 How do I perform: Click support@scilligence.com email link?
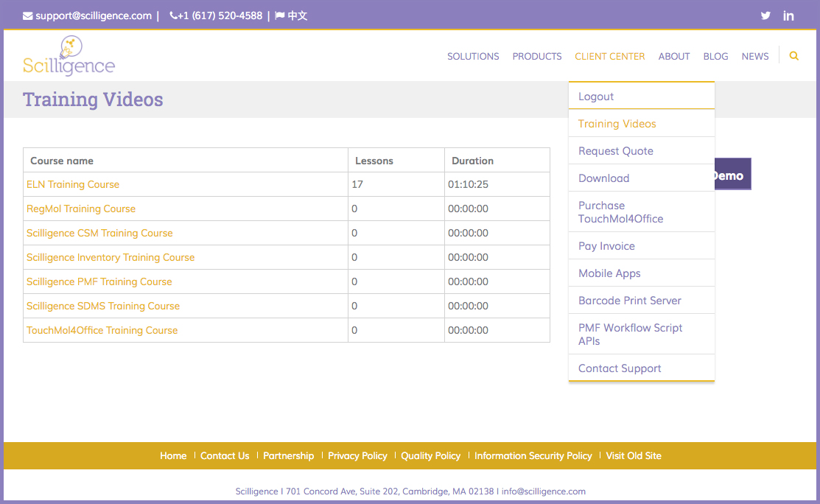coord(93,15)
